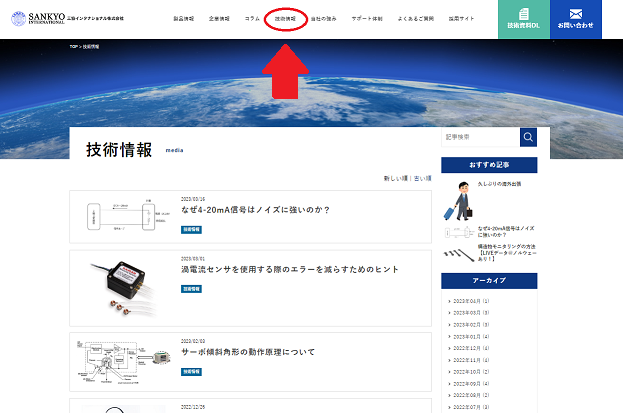The height and width of the screenshot is (413, 623).
Task: Click 技術情報 tag under the サーボ傾斜角形 article
Action: click(x=191, y=372)
